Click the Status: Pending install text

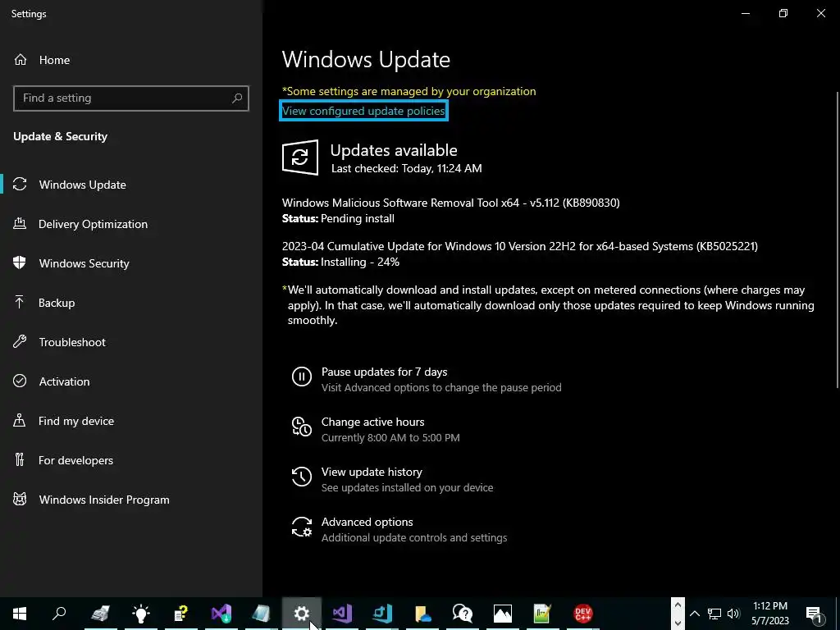(338, 218)
